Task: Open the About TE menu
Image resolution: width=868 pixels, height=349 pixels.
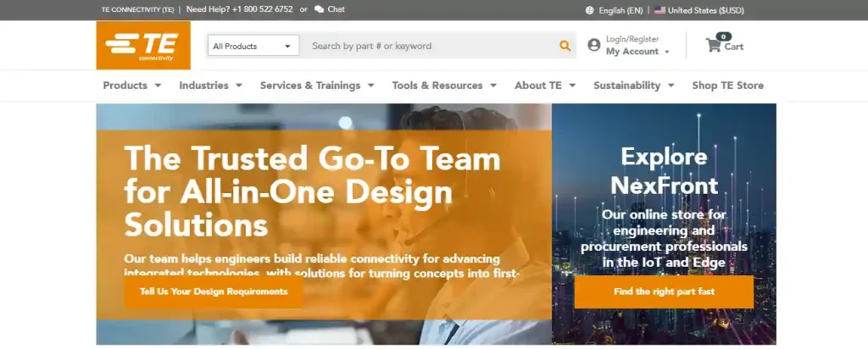Action: [x=544, y=86]
